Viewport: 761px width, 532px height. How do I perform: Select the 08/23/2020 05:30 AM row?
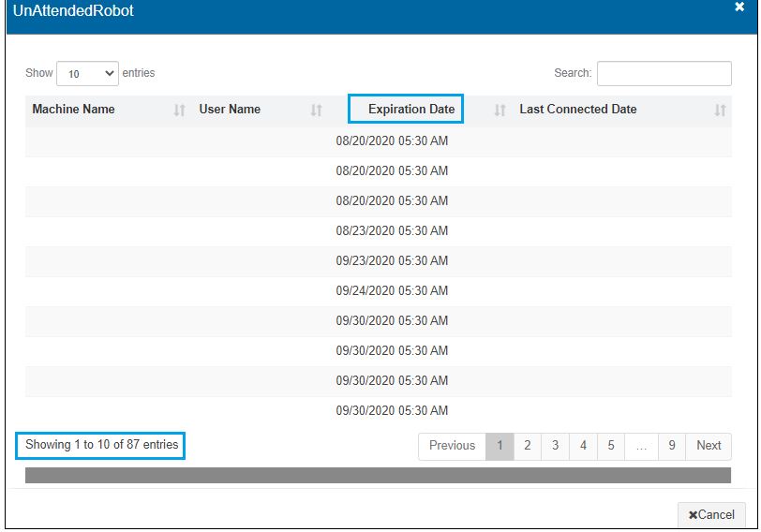click(392, 231)
